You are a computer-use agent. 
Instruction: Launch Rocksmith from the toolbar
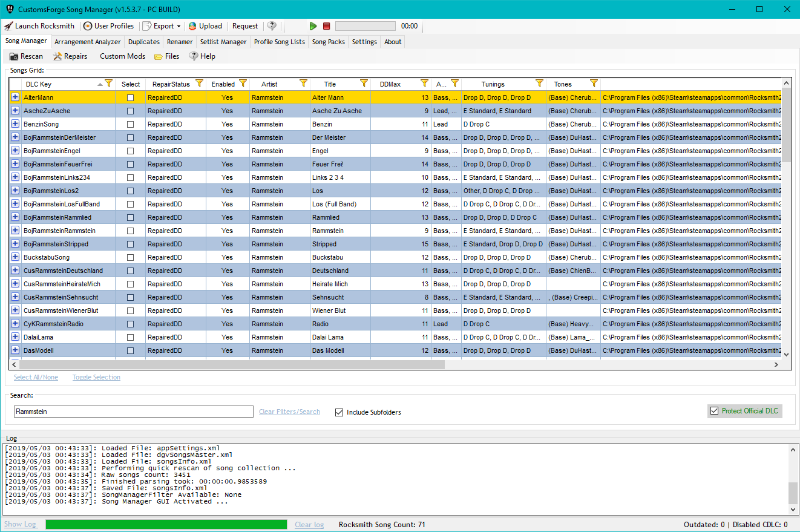(40, 26)
